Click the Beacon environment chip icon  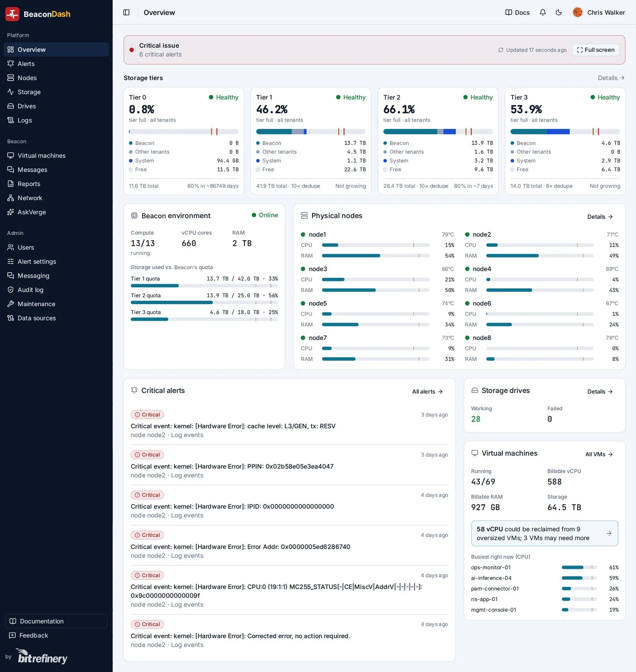(134, 215)
